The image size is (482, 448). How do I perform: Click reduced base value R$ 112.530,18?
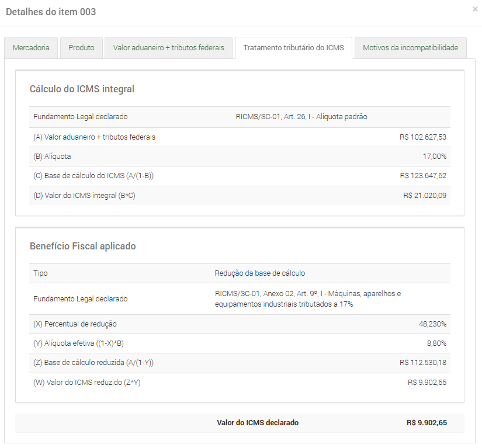pyautogui.click(x=423, y=363)
